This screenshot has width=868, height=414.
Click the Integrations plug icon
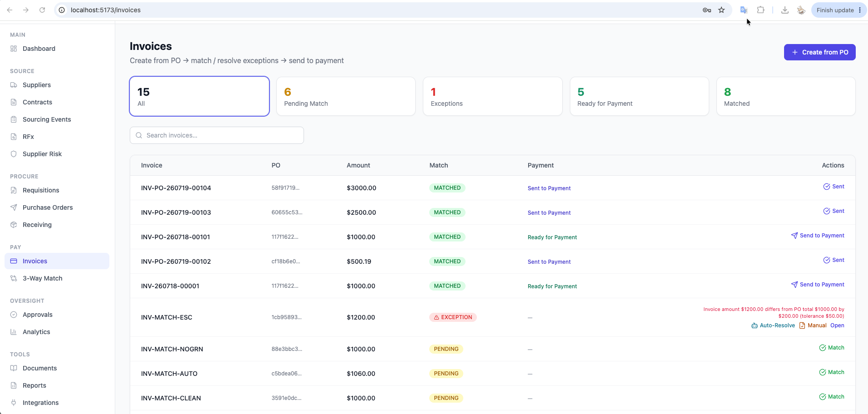point(14,403)
